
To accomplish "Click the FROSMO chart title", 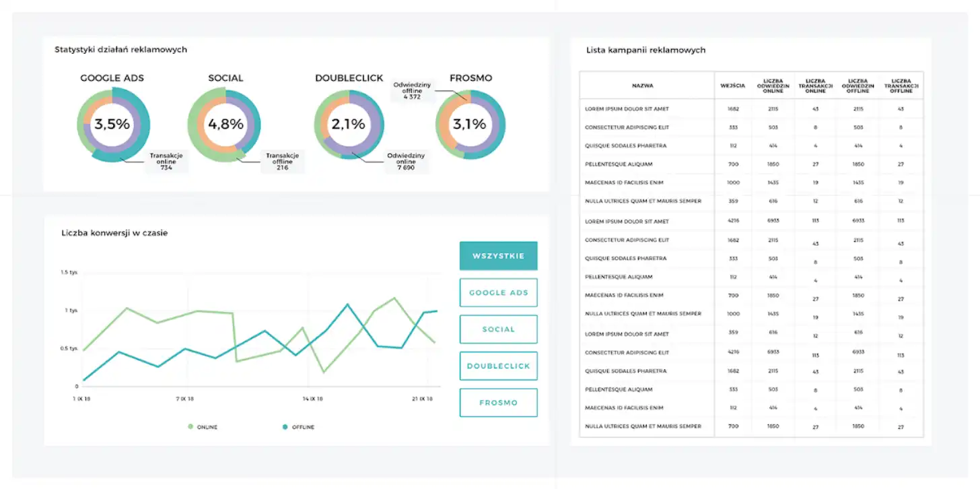I will (x=470, y=78).
